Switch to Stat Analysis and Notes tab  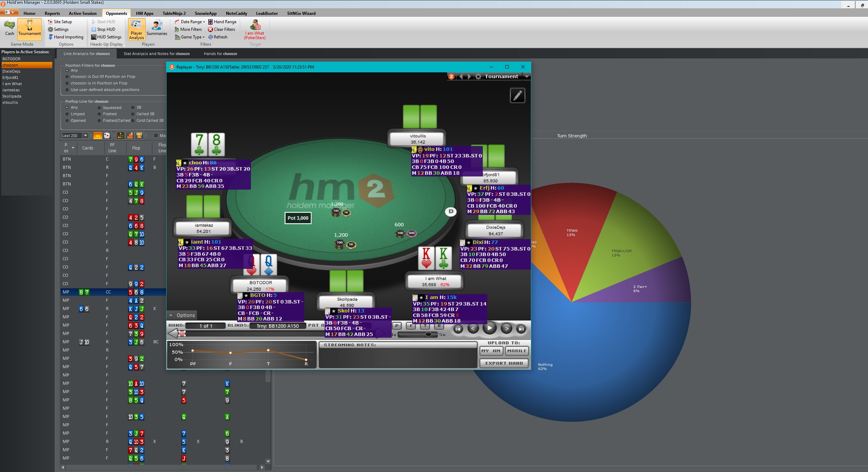pos(156,54)
